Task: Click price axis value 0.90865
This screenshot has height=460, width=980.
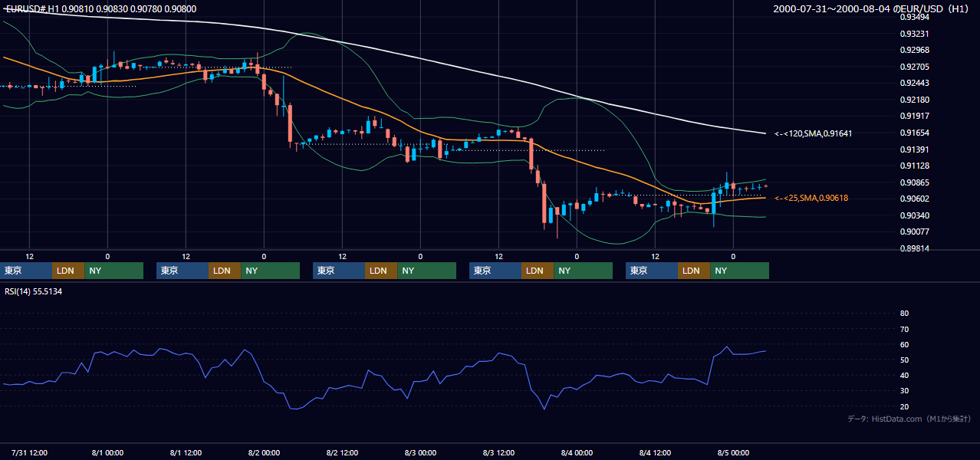Action: [913, 182]
